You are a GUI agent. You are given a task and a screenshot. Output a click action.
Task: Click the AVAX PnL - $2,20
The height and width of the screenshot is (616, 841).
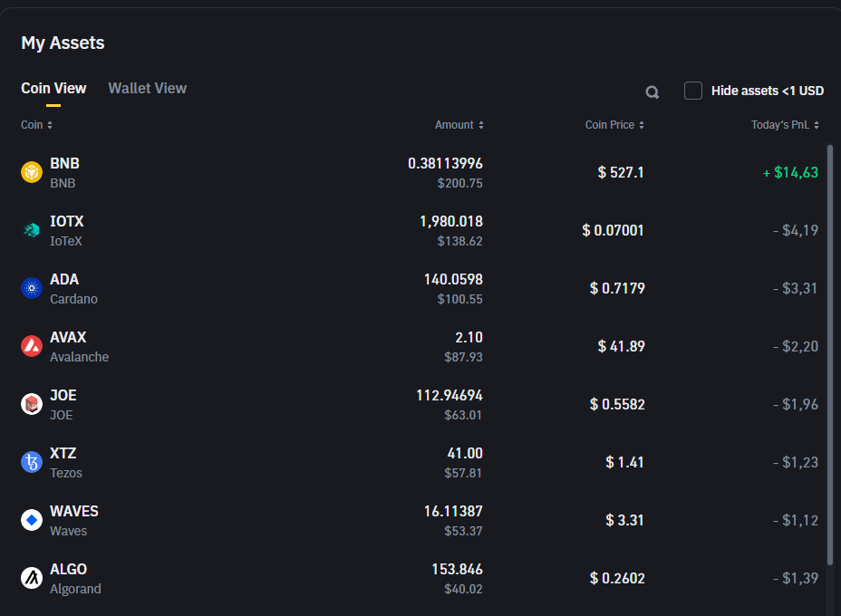796,346
